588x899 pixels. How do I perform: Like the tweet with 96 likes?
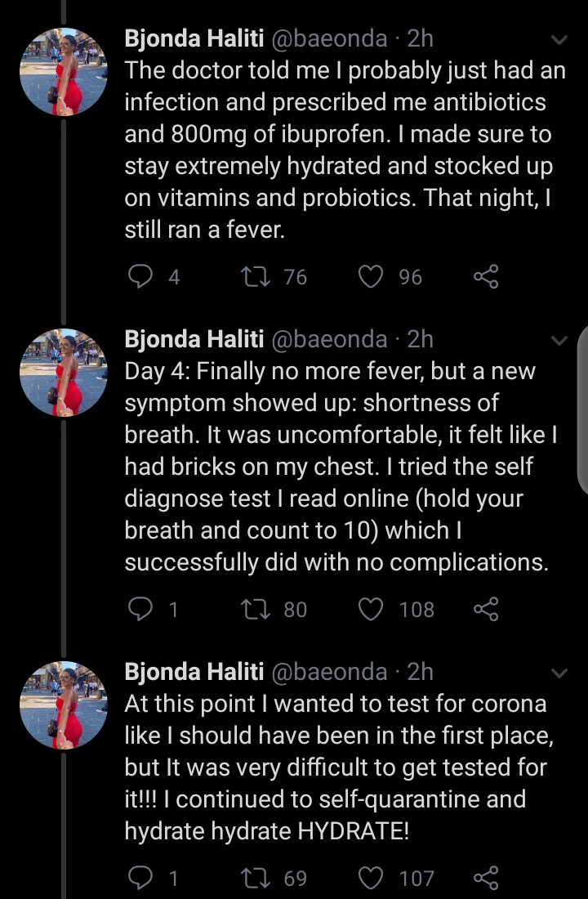click(x=370, y=277)
